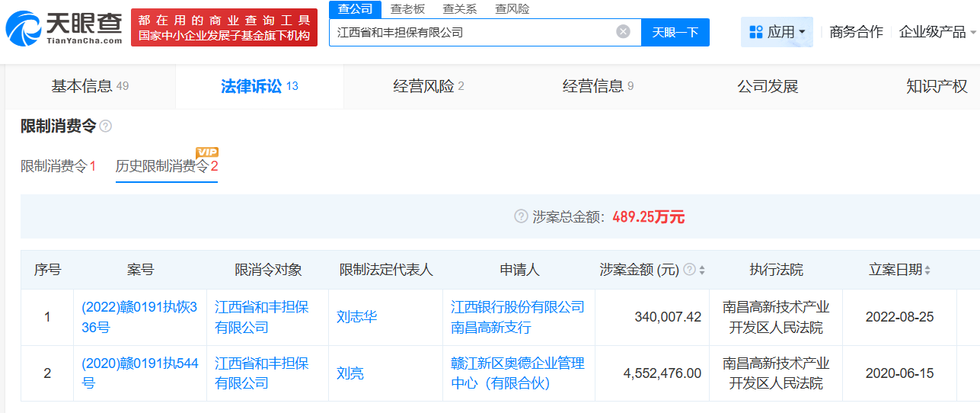This screenshot has height=413, width=980.
Task: Switch to 查风险 search tab
Action: (512, 9)
